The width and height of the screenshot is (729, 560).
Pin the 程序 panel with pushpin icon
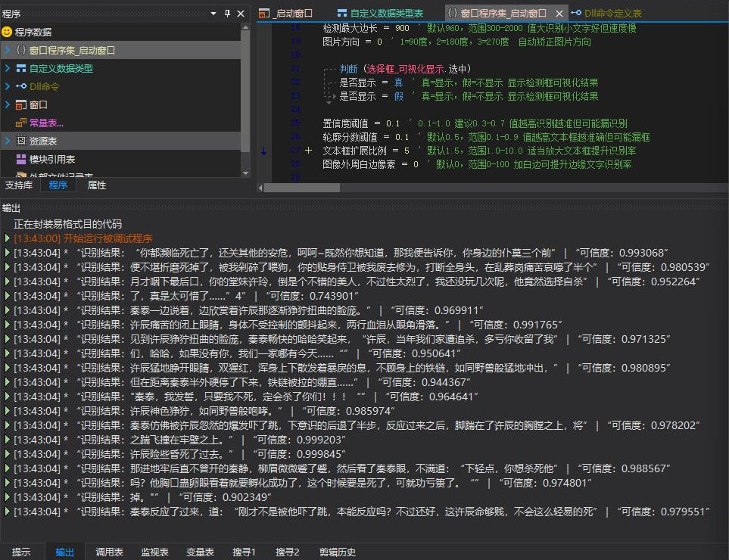(227, 14)
